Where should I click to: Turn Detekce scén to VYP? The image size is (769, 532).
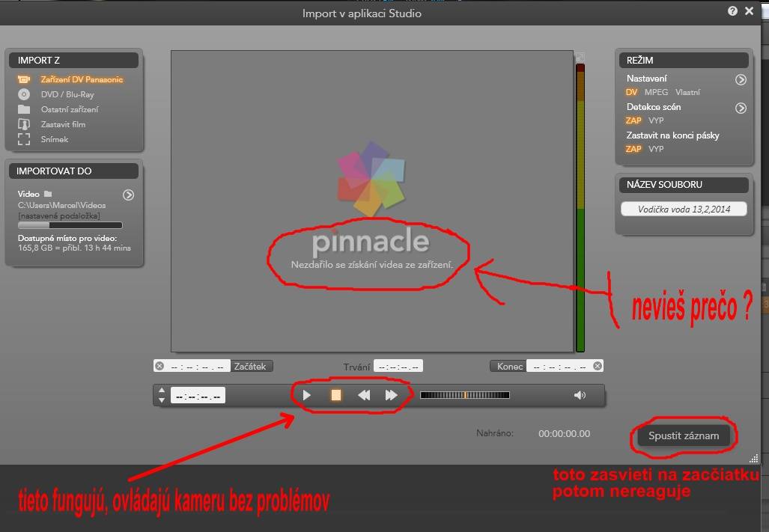coord(656,120)
